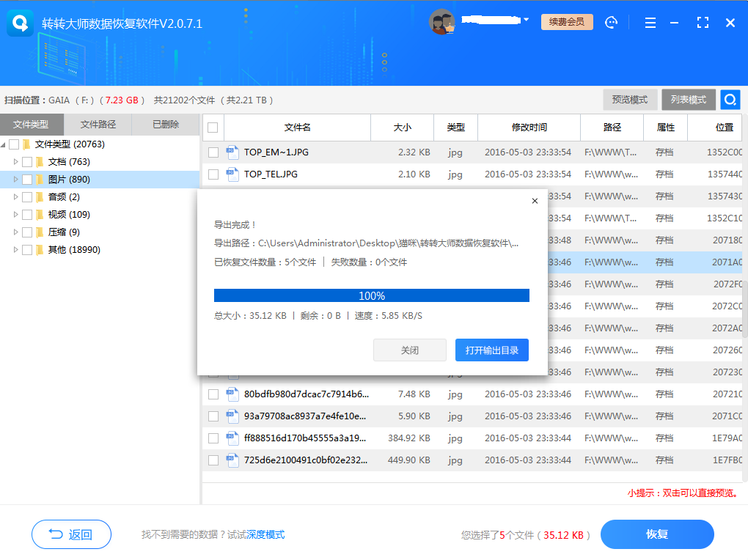This screenshot has width=748, height=560.
Task: Click size cell 384.92 KB
Action: 408,438
